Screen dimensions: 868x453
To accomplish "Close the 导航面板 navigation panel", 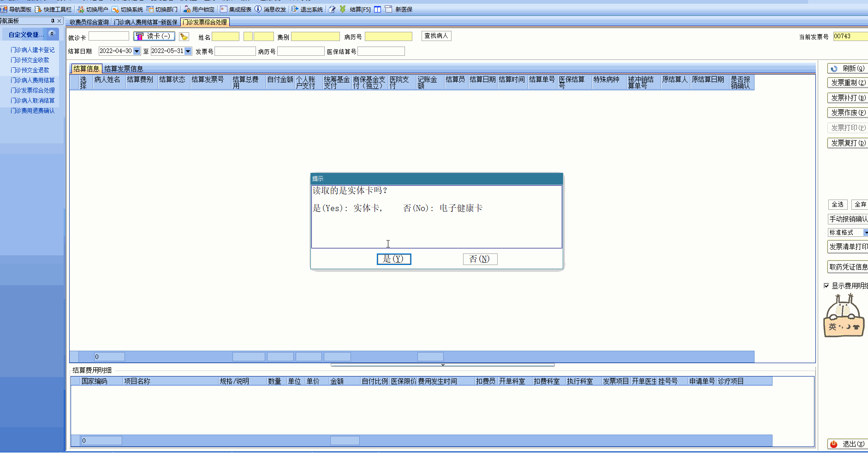I will click(x=59, y=21).
